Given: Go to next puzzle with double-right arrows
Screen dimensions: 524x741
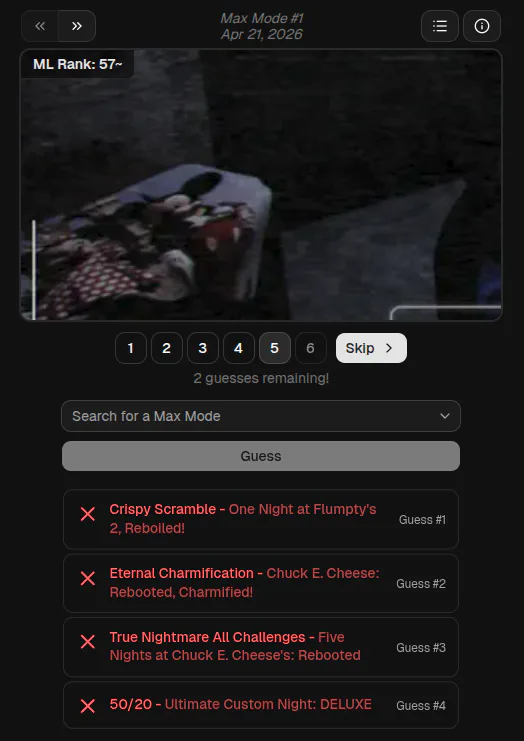Looking at the screenshot, I should pos(77,26).
